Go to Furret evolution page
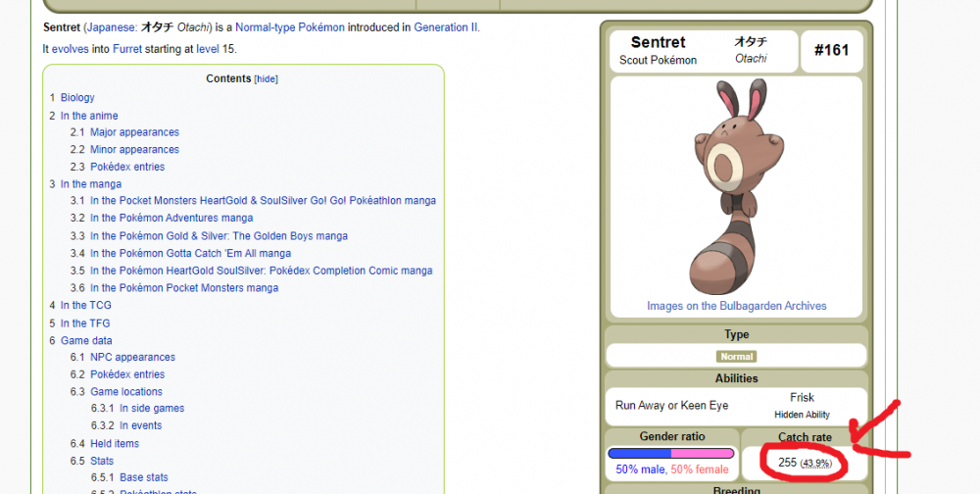 click(x=126, y=49)
